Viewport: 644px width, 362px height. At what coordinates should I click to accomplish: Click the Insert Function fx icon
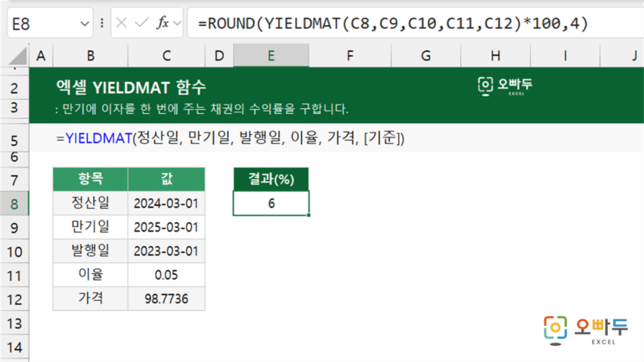(x=163, y=23)
